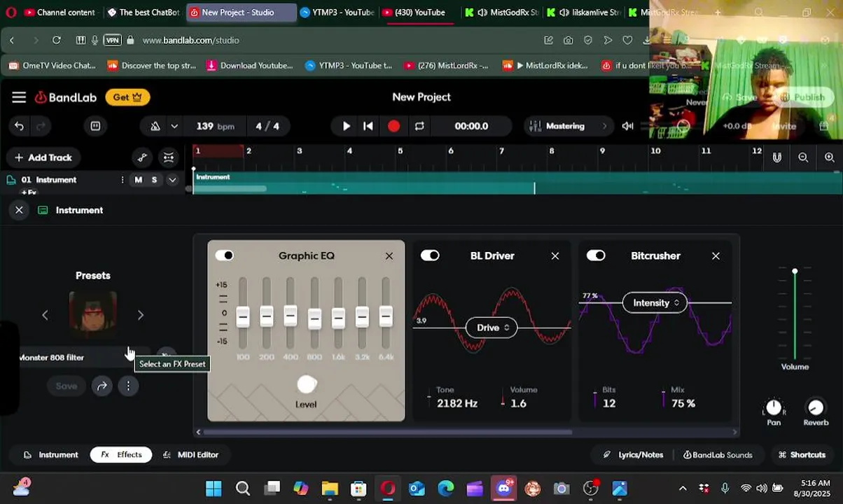Click the AutoPitch face icon near Add Track
Screen dimensions: 843x504
pyautogui.click(x=169, y=157)
